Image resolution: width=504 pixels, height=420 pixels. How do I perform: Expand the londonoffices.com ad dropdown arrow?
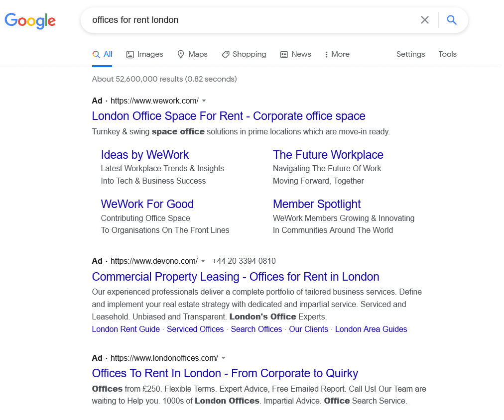click(224, 358)
